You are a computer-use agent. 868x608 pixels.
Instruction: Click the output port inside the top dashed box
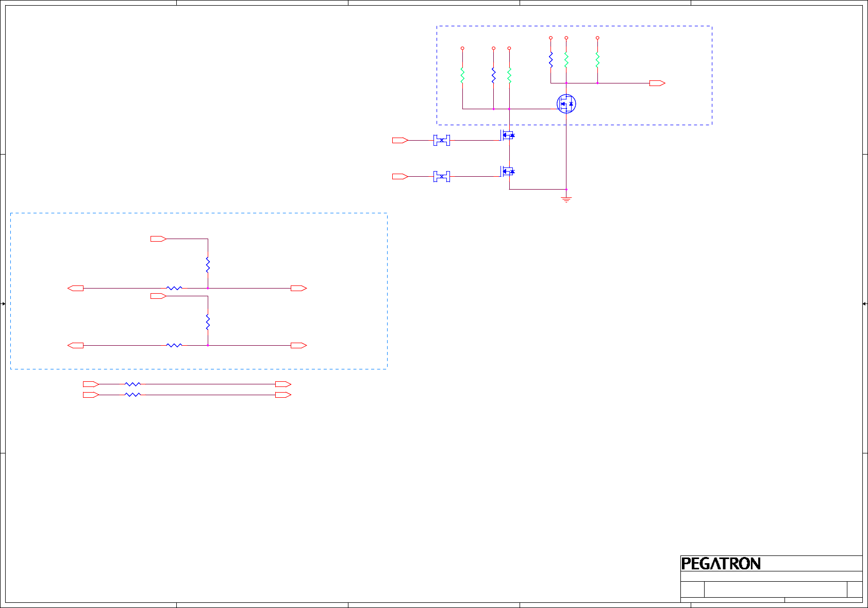pos(657,83)
